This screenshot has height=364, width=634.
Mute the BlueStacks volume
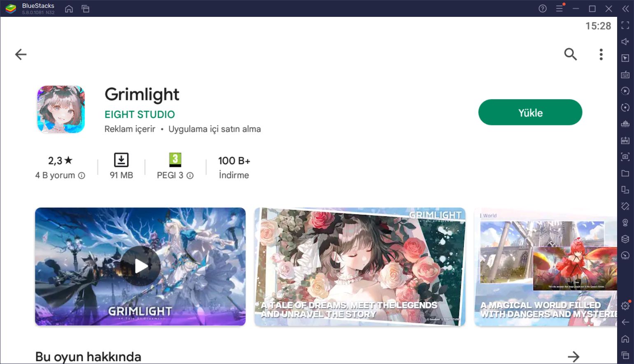[625, 42]
